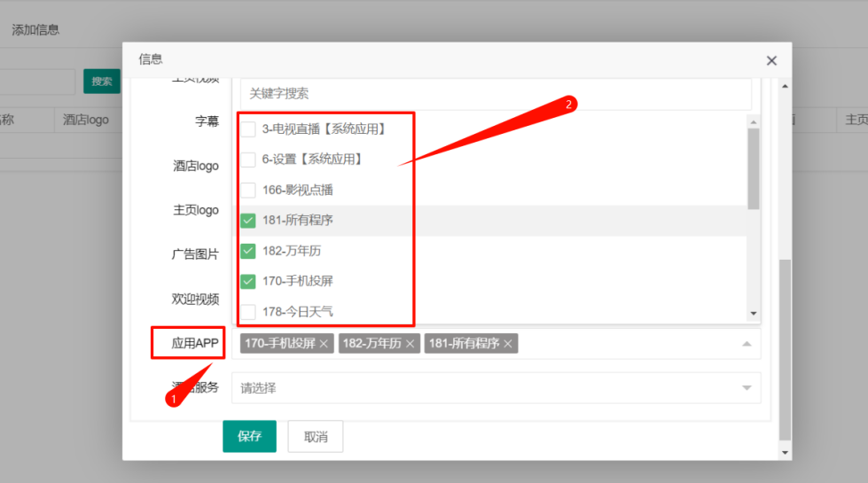The image size is (868, 483).
Task: Click the dialog scrollbar down arrow
Action: tap(785, 453)
